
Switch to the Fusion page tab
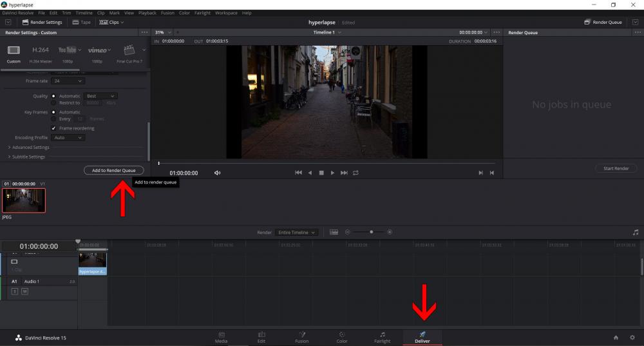click(301, 338)
